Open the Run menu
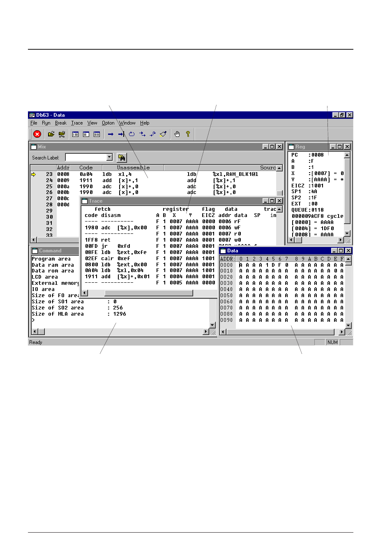The height and width of the screenshot is (554, 392). 46,123
